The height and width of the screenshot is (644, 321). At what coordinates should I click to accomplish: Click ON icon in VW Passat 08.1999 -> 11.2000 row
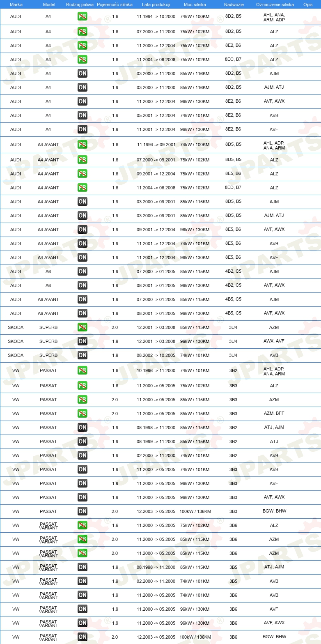(x=83, y=442)
